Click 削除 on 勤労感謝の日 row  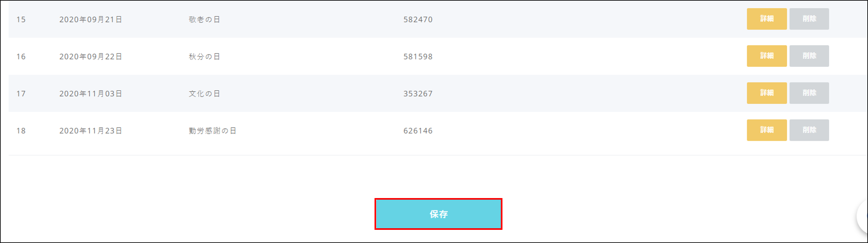[x=809, y=130]
